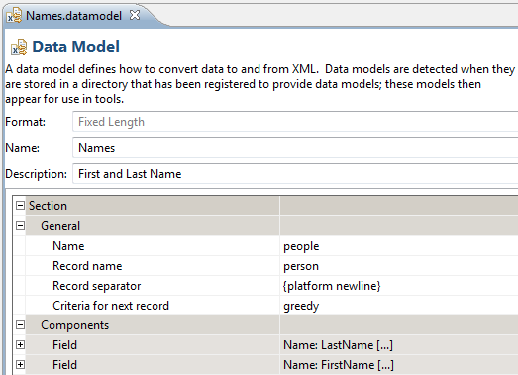Viewport: 518px width, 375px height.
Task: Collapse the General group
Action: pyautogui.click(x=20, y=226)
